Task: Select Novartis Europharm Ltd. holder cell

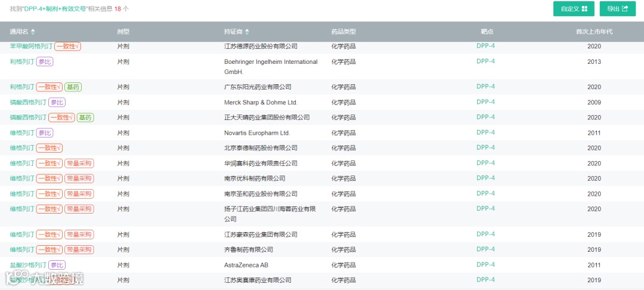Action: pyautogui.click(x=257, y=132)
